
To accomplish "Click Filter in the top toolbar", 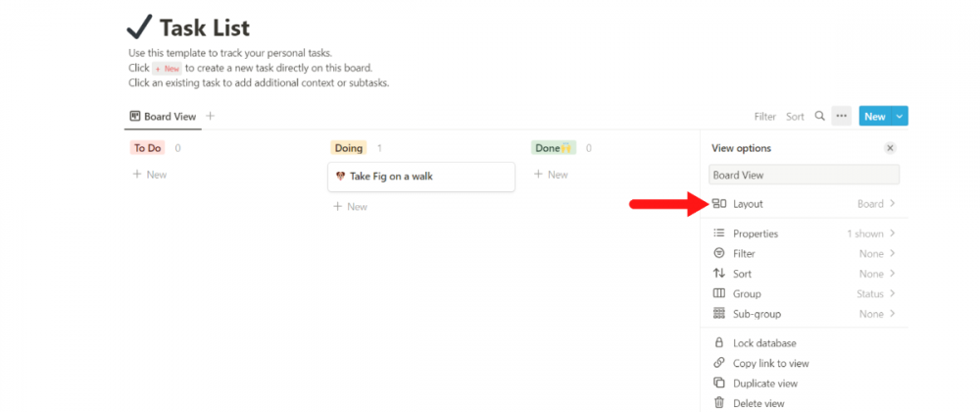I will tap(764, 117).
